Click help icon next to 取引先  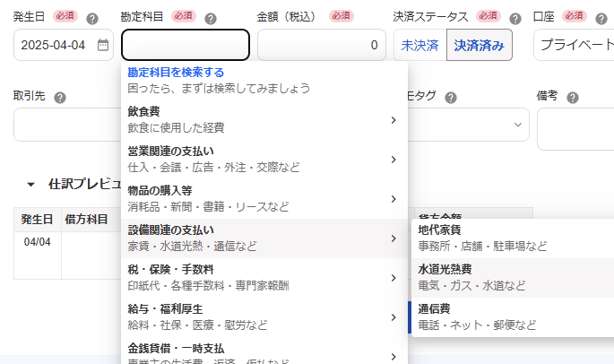(x=61, y=98)
